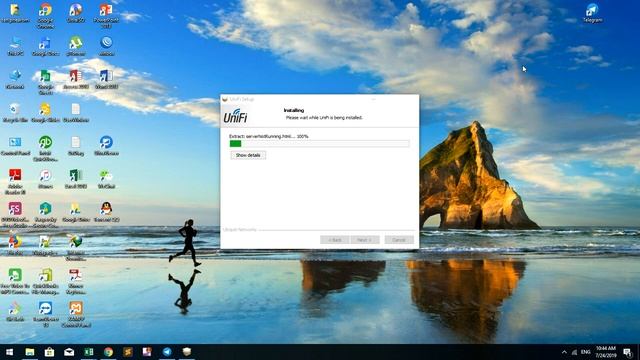Select the UniFi installer taskbar icon
The height and width of the screenshot is (360, 640).
click(x=187, y=352)
